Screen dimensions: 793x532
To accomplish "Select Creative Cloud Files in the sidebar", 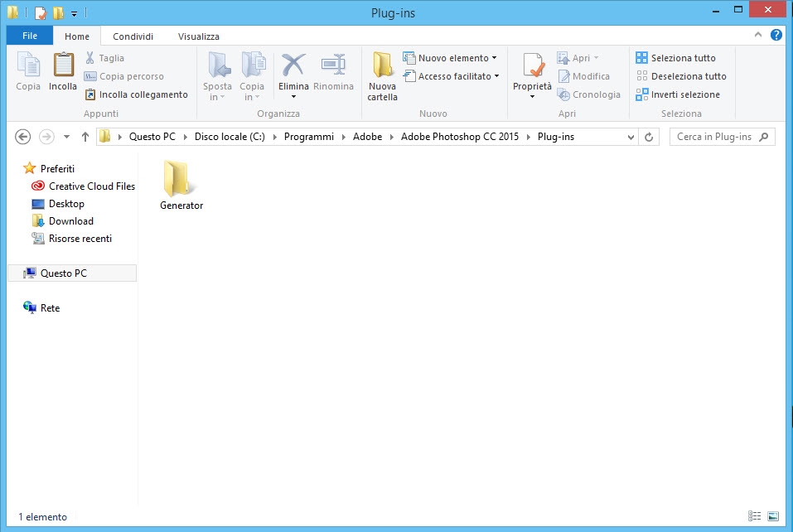I will coord(91,186).
